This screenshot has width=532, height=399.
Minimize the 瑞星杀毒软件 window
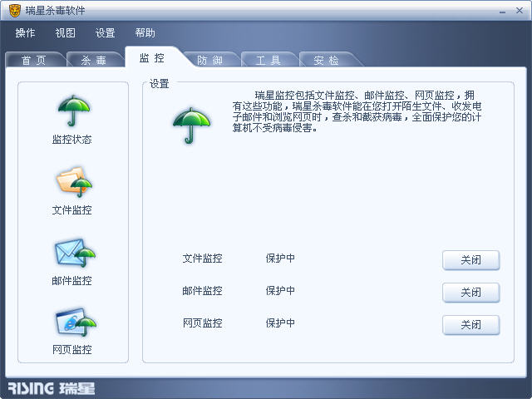[502, 11]
